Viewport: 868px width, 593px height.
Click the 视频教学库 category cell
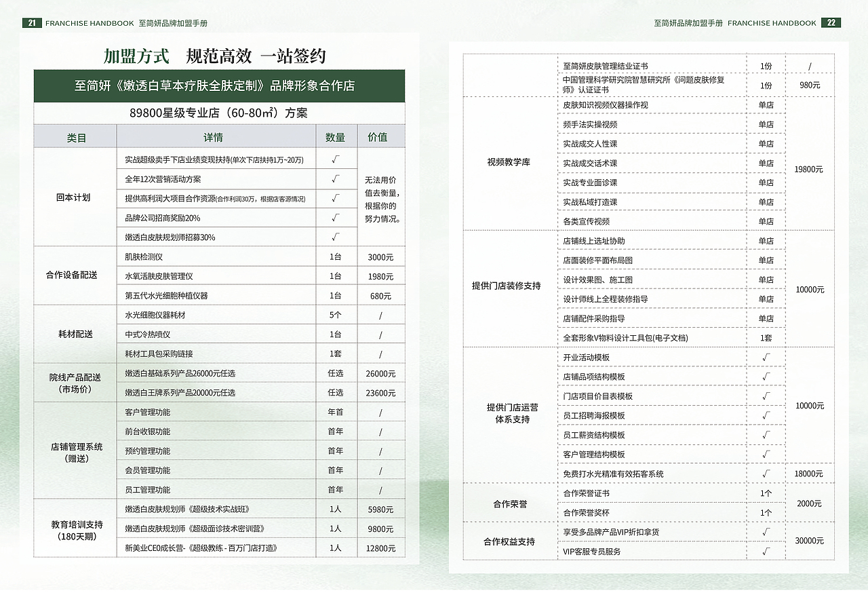pyautogui.click(x=509, y=163)
